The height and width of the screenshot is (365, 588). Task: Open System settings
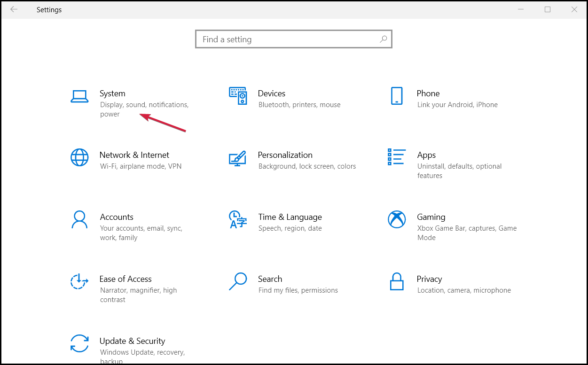pos(112,93)
